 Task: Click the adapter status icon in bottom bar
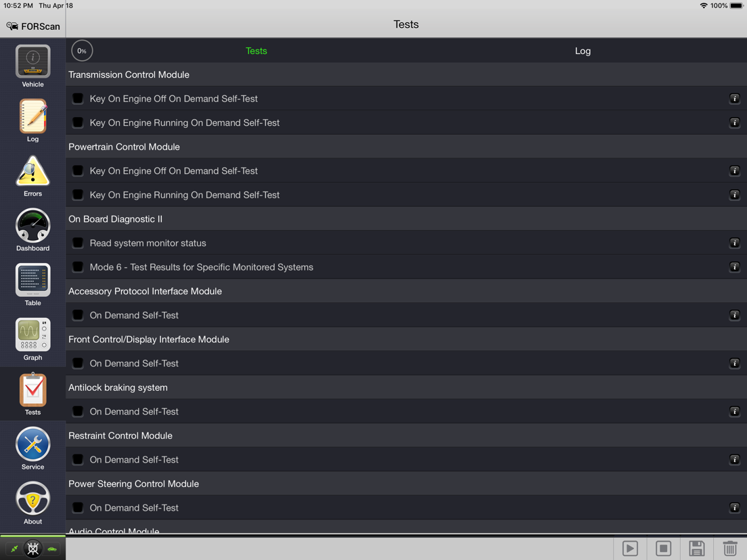pos(33,549)
